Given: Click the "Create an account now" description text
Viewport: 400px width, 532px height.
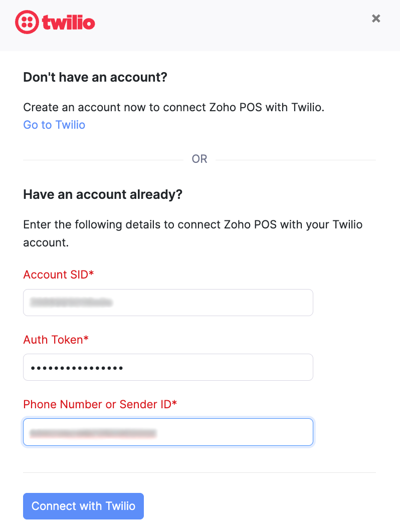Looking at the screenshot, I should pos(173,107).
